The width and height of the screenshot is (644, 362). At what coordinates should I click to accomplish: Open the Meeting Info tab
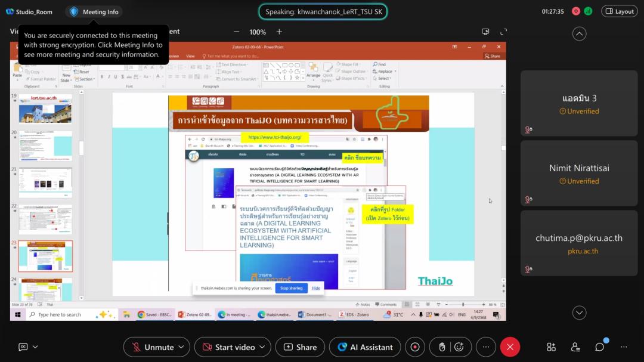pos(94,11)
